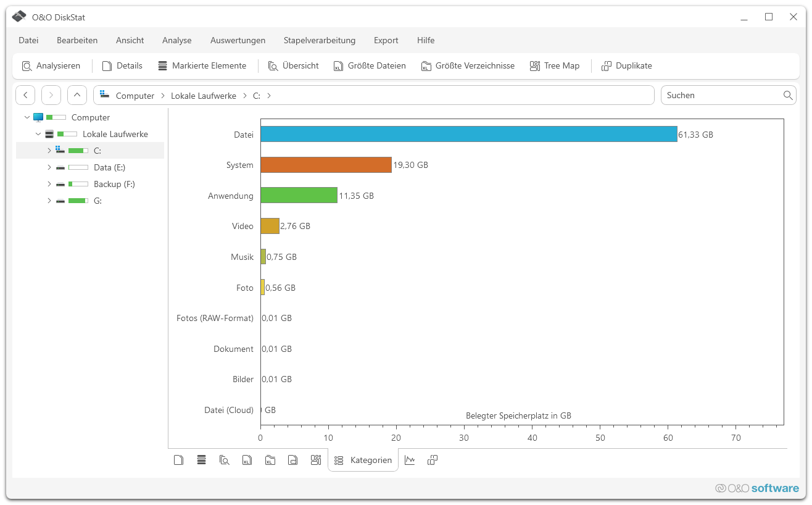The image size is (812, 505).
Task: Switch to the marked elements list icon tab at bottom
Action: coord(201,460)
